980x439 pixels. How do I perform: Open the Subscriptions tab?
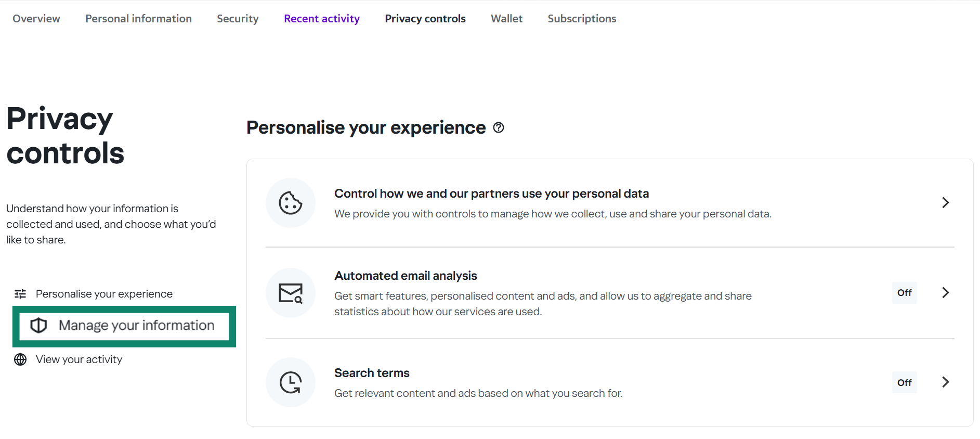(x=581, y=18)
